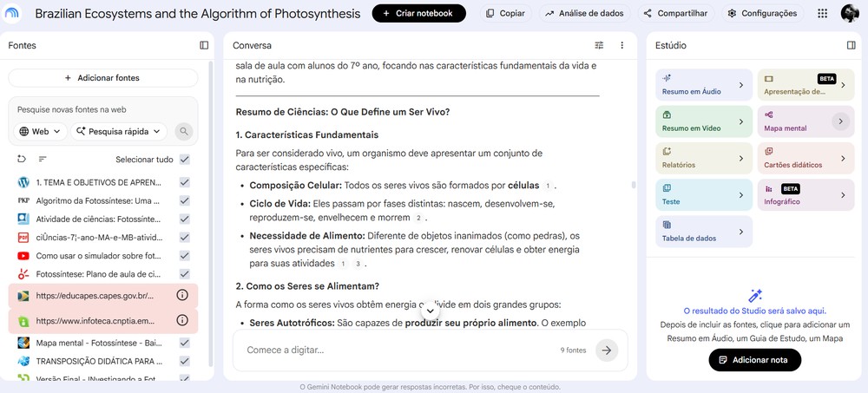Image resolution: width=868 pixels, height=393 pixels.
Task: Click YouTube icon of Como usar o simulador
Action: 23,256
